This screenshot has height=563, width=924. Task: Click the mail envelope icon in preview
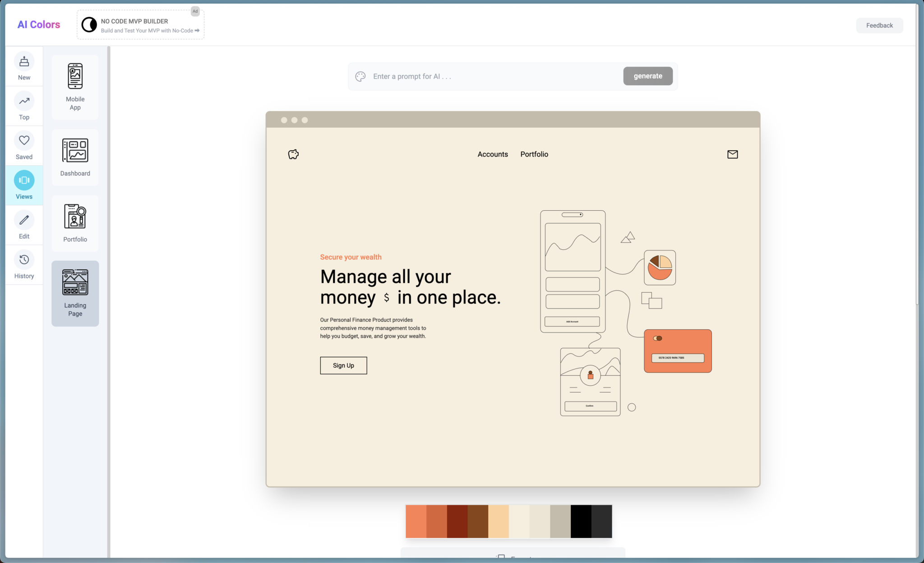[732, 154]
